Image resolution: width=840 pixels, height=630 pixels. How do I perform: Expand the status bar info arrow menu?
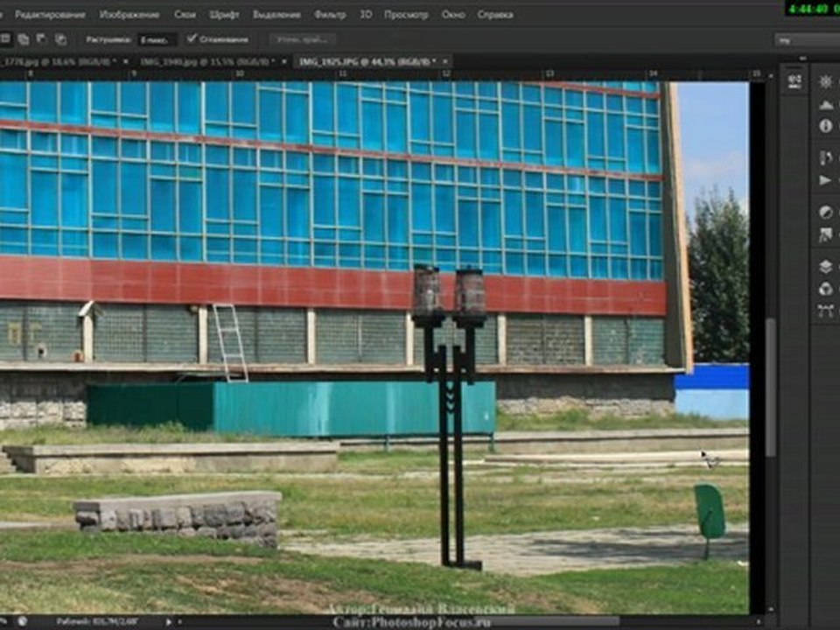point(168,621)
